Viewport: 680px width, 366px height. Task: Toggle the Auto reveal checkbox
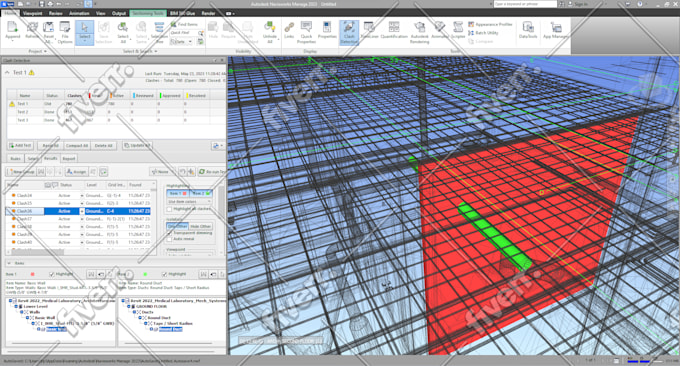[x=170, y=239]
